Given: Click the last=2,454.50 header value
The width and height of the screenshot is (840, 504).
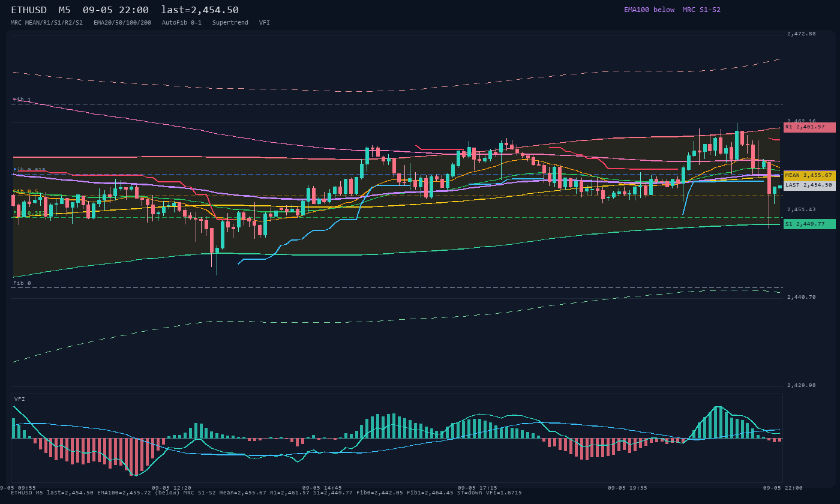Looking at the screenshot, I should point(200,10).
